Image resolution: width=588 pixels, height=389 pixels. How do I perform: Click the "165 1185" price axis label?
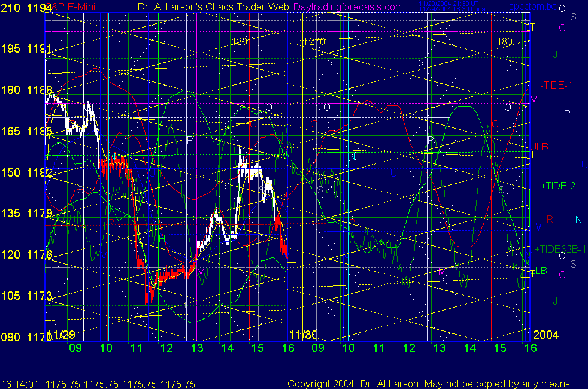point(26,131)
